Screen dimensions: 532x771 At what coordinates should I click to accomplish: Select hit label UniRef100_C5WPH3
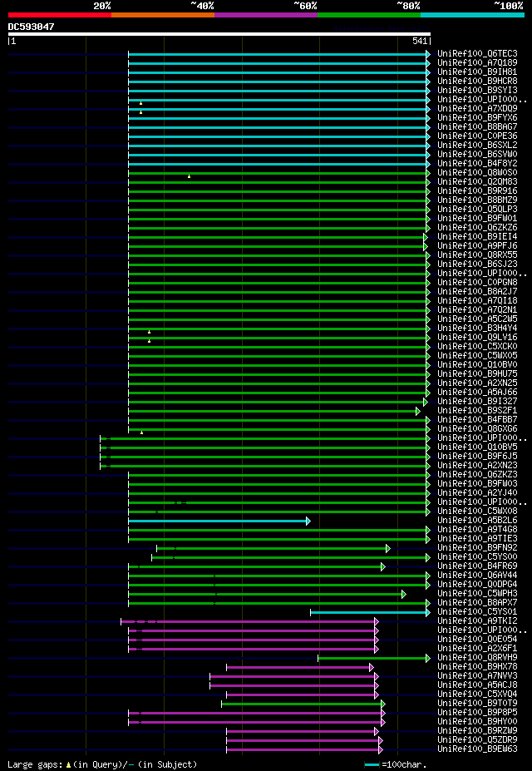[x=477, y=595]
